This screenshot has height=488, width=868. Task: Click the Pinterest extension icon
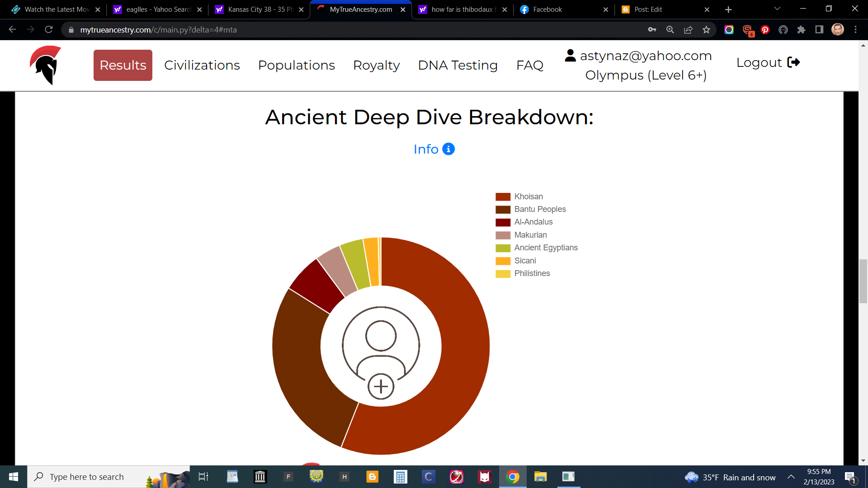click(765, 30)
